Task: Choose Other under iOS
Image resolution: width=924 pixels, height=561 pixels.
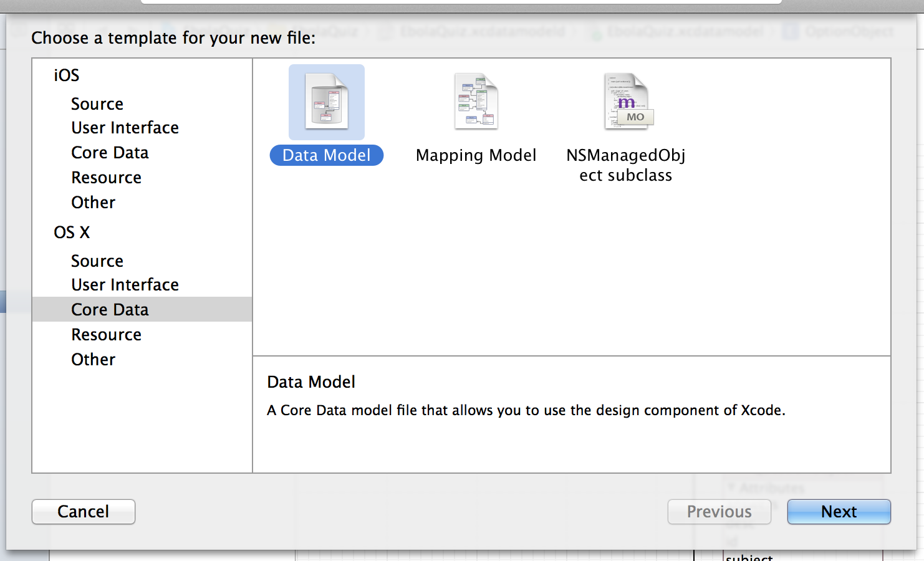Action: [94, 203]
